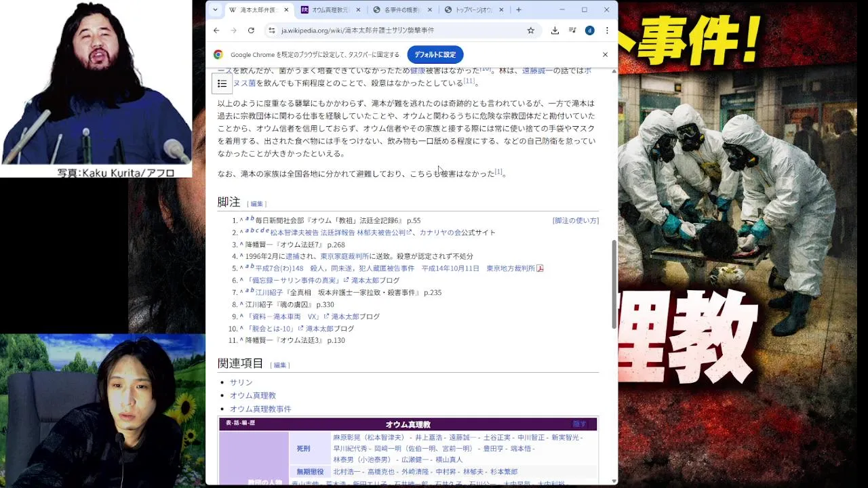Close the 各事件の概要 tab
This screenshot has height=488, width=868.
429,10
